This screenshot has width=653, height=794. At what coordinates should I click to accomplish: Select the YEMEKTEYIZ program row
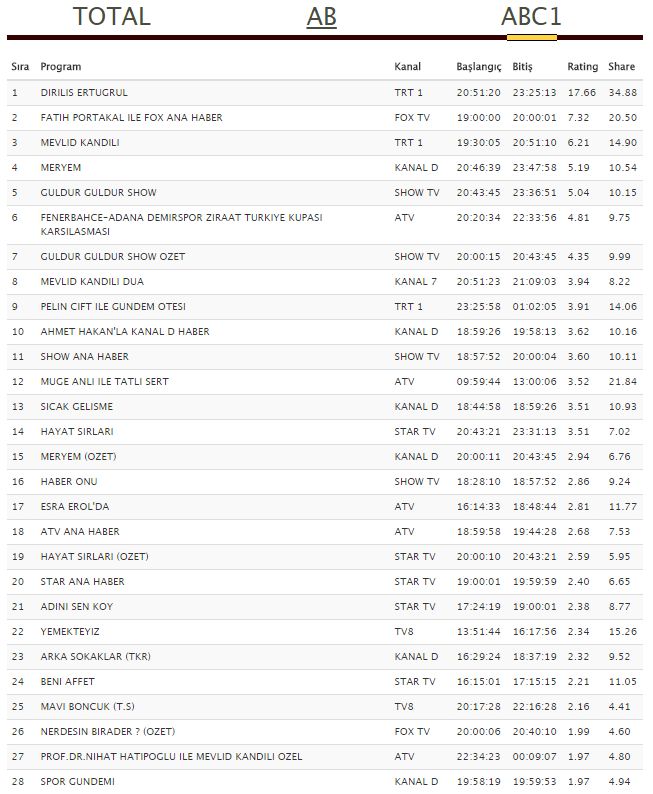click(324, 632)
